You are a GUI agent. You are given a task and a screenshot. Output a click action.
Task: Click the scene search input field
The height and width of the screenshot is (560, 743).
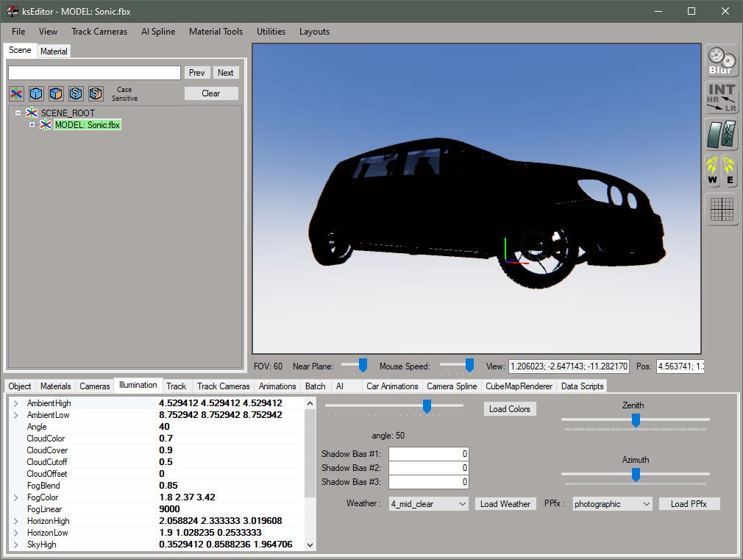tap(94, 73)
